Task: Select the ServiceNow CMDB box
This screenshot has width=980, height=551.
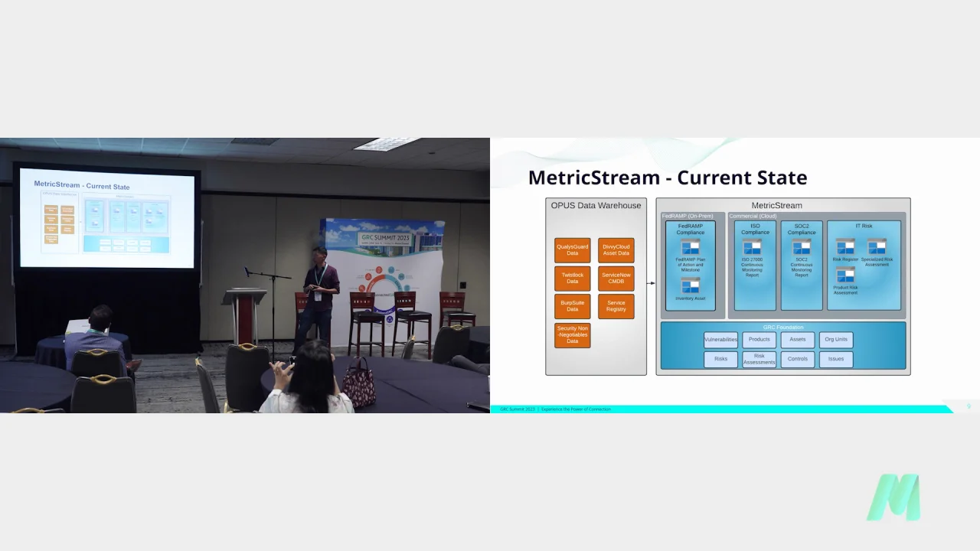Action: pyautogui.click(x=616, y=278)
